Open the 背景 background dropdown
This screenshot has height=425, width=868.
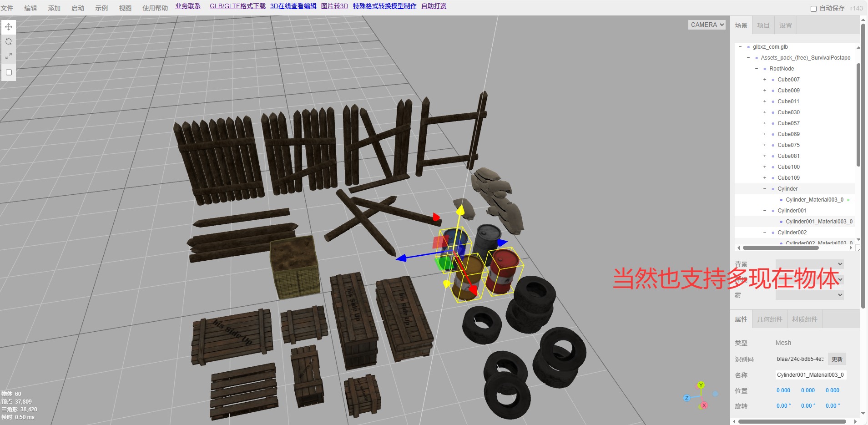[810, 264]
